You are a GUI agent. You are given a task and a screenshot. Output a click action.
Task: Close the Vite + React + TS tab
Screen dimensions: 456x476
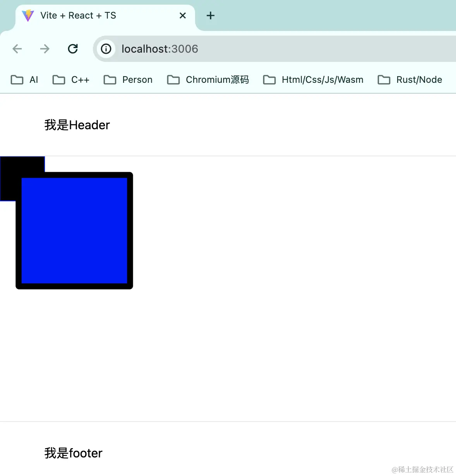183,15
